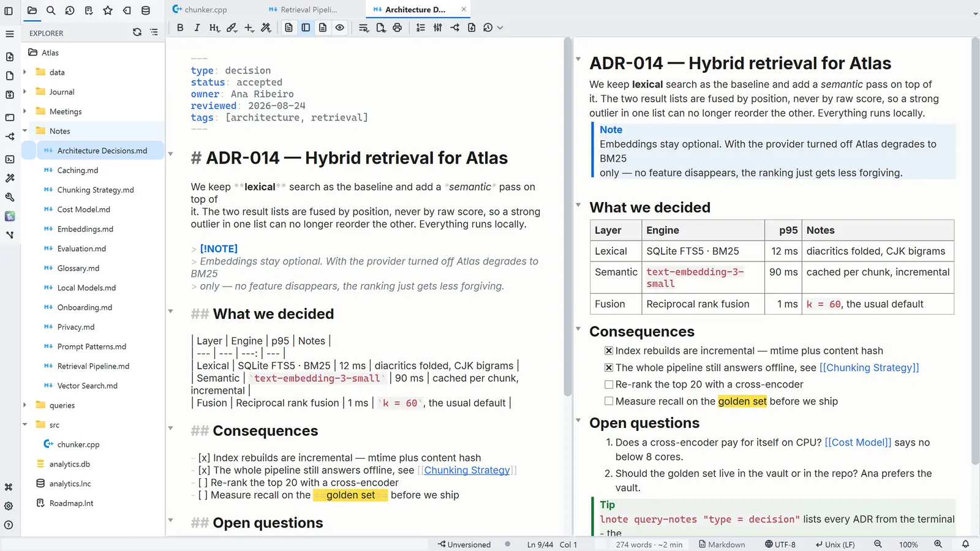Fold the 'What we decided' heading in editor
The image size is (980, 551).
pos(171,312)
